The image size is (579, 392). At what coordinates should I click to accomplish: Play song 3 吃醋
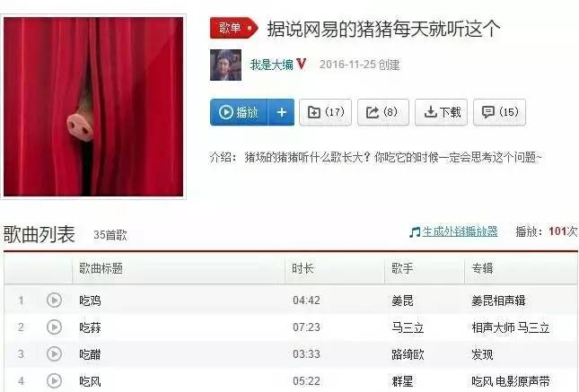click(x=54, y=354)
